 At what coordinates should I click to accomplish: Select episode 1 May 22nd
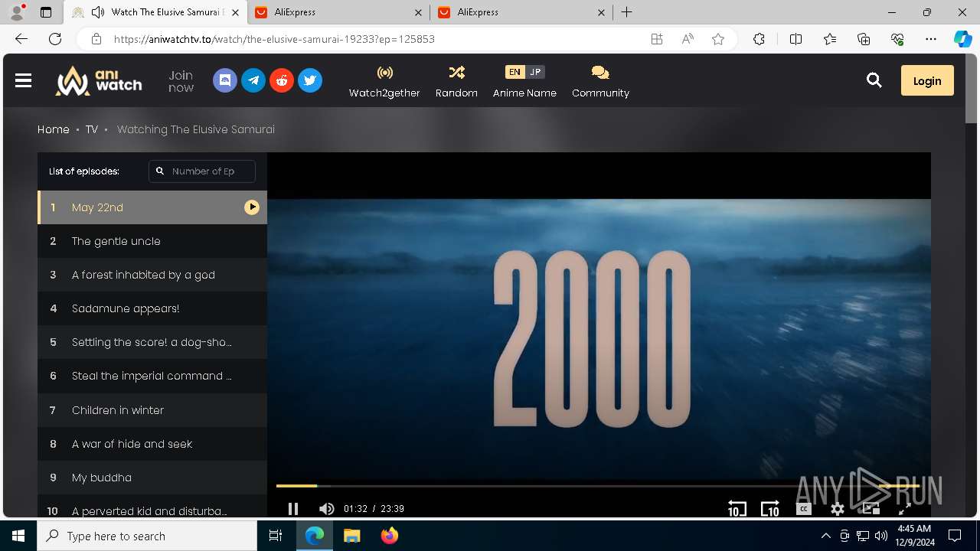point(152,207)
